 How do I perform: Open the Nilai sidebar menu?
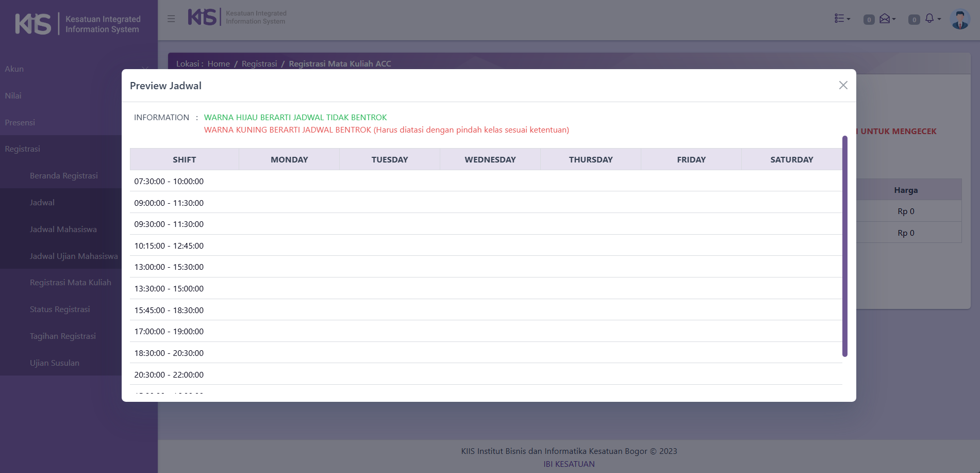pyautogui.click(x=13, y=95)
